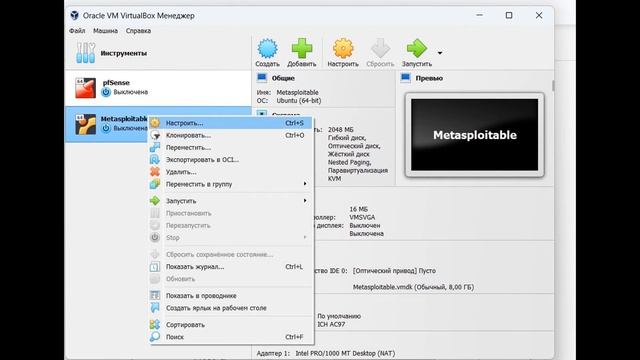
Task: Click the 2048 МБ memory value
Action: (x=341, y=129)
